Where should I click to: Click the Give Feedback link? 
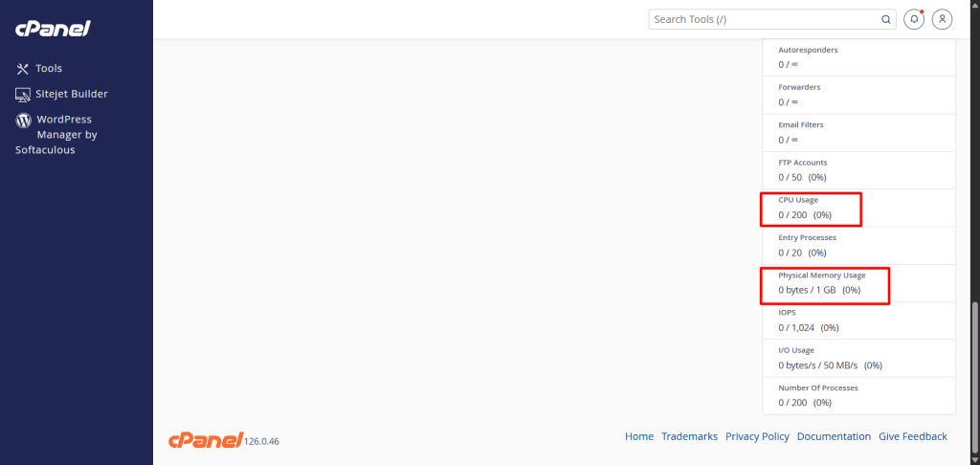(x=913, y=436)
